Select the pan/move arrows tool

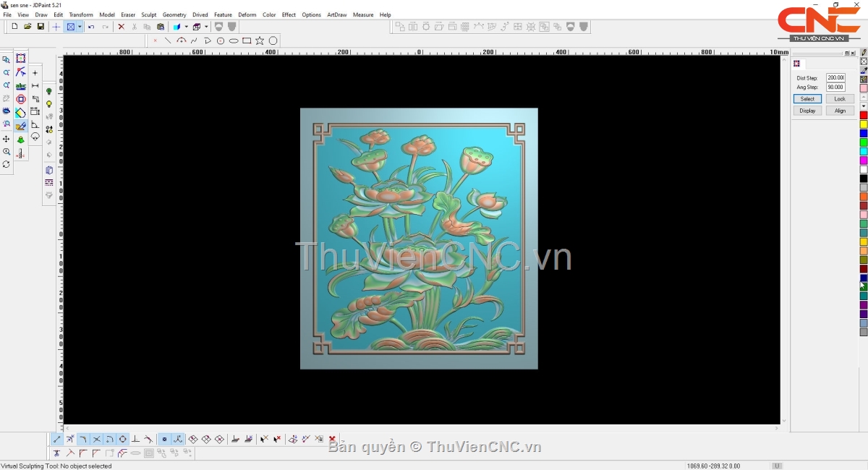[7, 139]
